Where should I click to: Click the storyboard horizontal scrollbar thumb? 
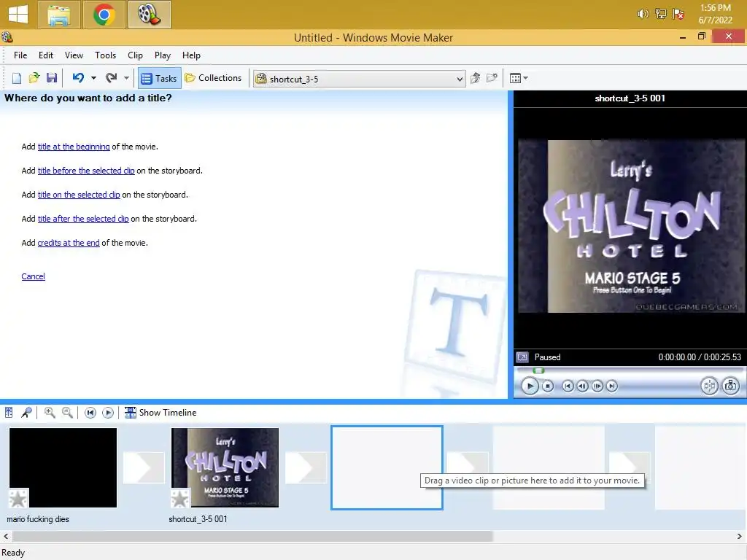click(x=252, y=536)
